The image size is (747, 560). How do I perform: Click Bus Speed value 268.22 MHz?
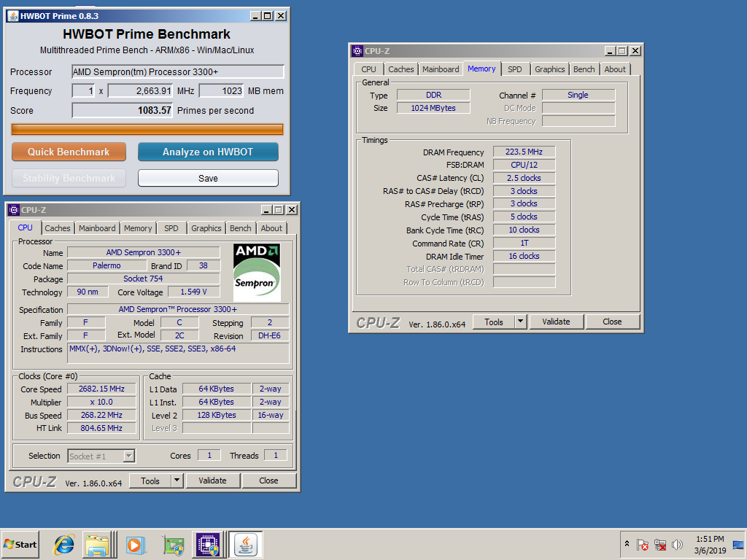coord(101,415)
